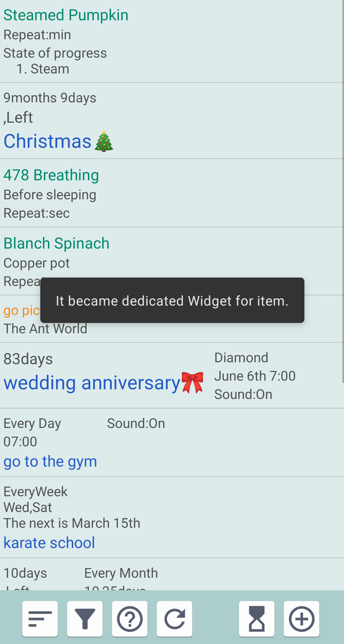Open the hourglass timer icon
Screen dimensions: 344x644
(256, 619)
